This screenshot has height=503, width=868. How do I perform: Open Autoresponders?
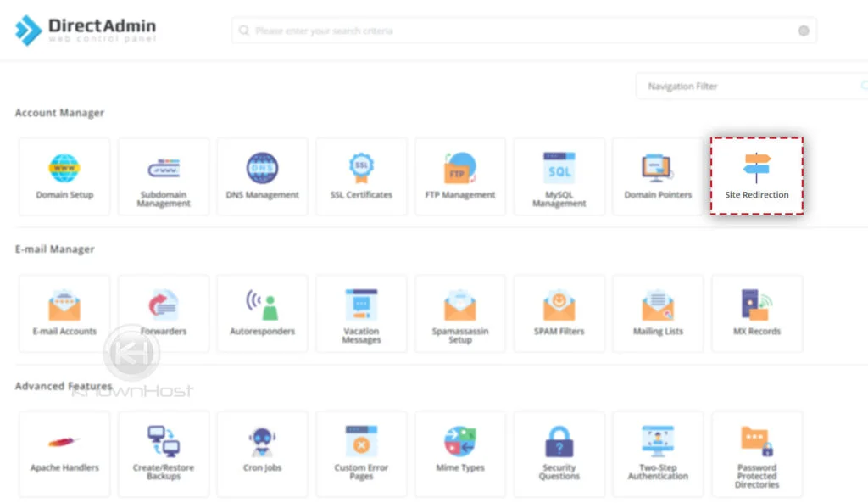tap(263, 314)
